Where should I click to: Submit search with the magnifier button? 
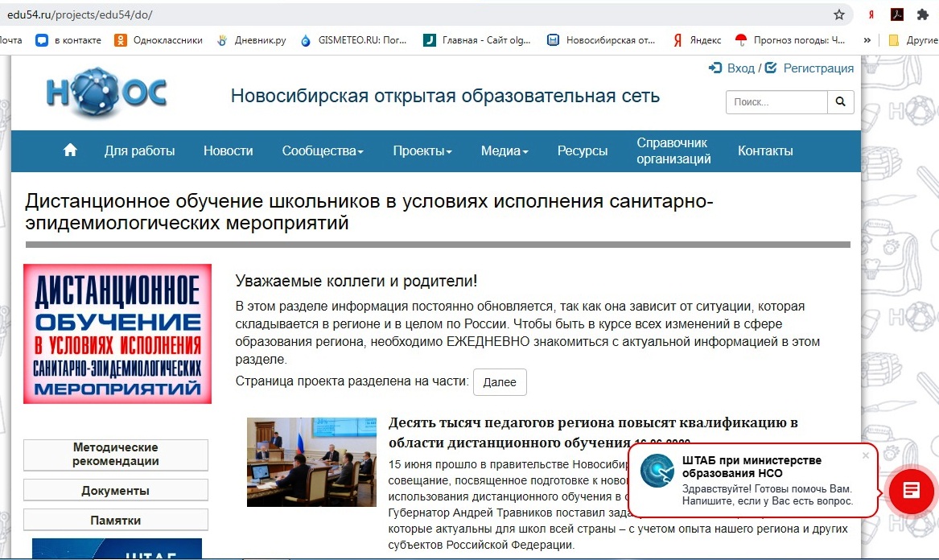(840, 102)
